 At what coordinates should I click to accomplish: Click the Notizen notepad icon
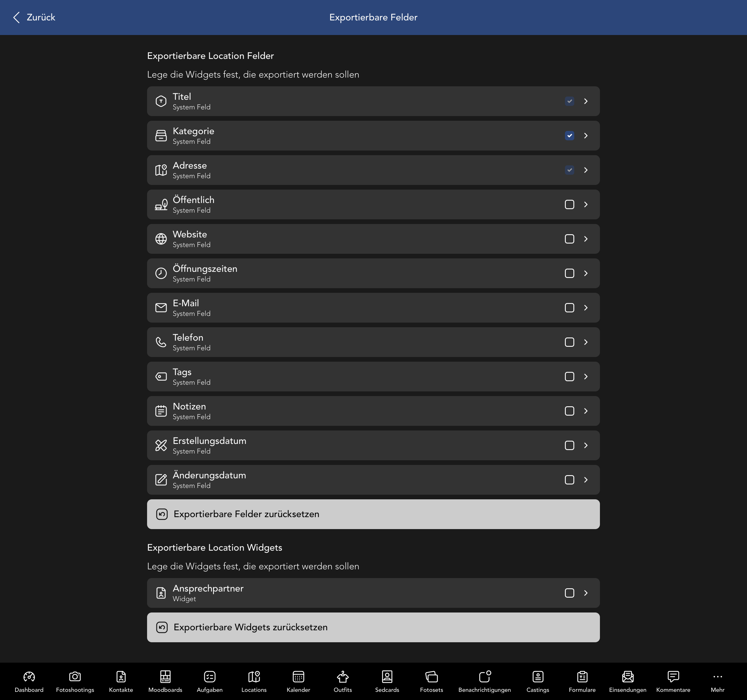(x=161, y=411)
